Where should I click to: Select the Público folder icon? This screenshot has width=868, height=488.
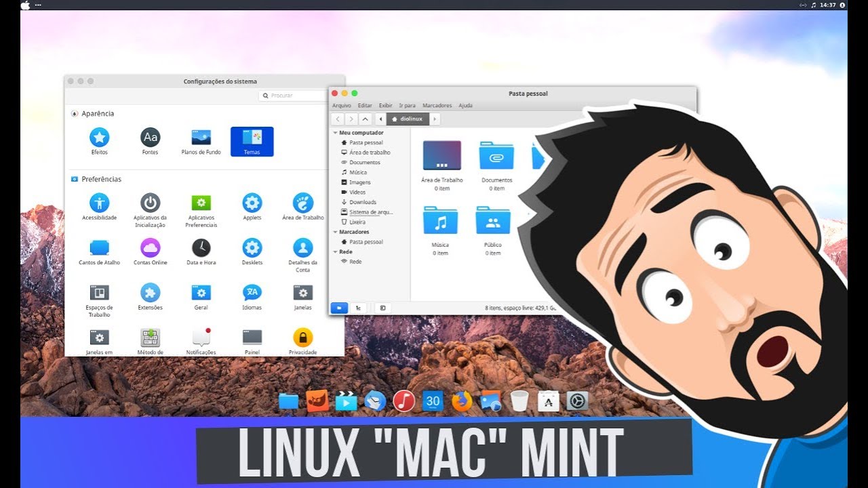(x=493, y=221)
